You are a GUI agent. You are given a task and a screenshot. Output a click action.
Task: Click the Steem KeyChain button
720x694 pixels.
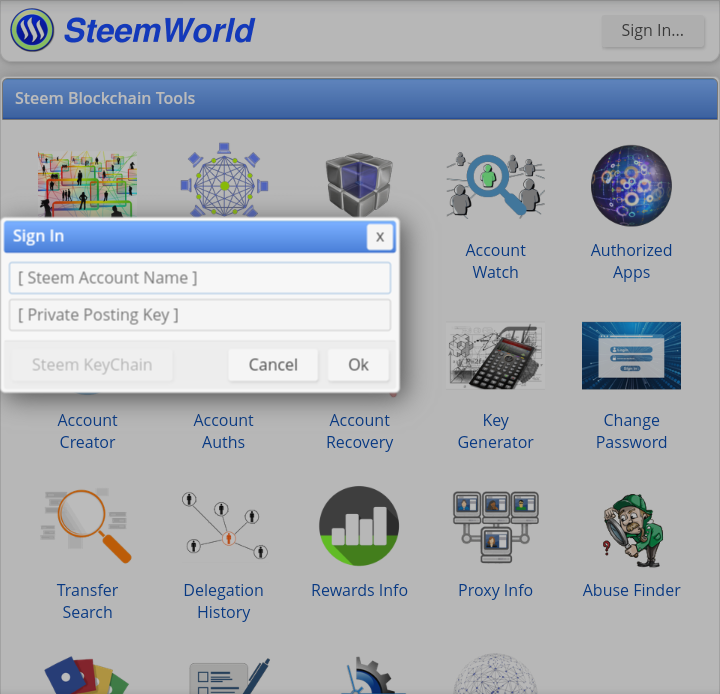coord(92,365)
